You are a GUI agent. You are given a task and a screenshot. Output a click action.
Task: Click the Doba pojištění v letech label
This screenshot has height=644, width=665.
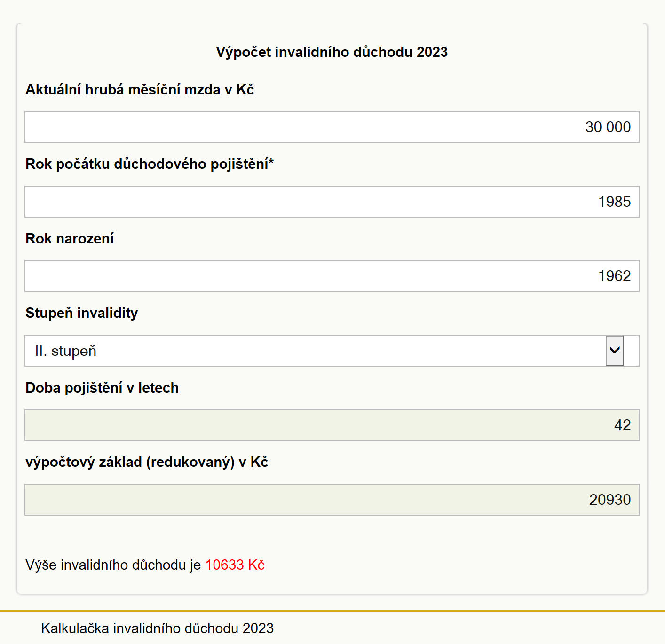pos(102,388)
